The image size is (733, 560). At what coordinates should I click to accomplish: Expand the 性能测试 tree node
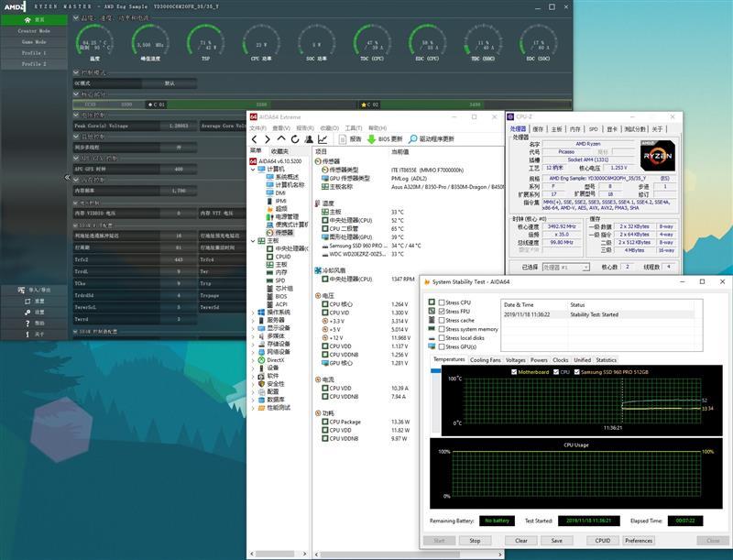tap(254, 408)
